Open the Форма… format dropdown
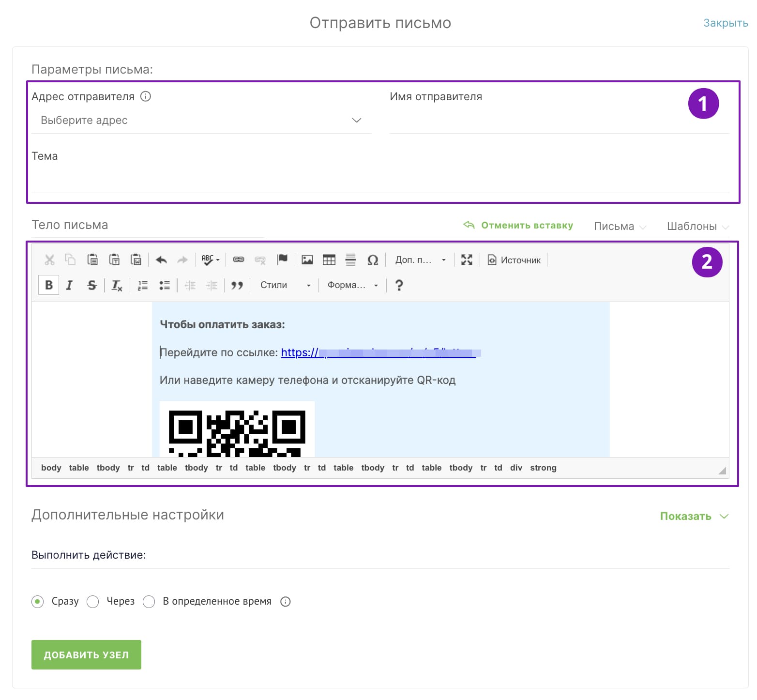The width and height of the screenshot is (757, 700). point(352,285)
